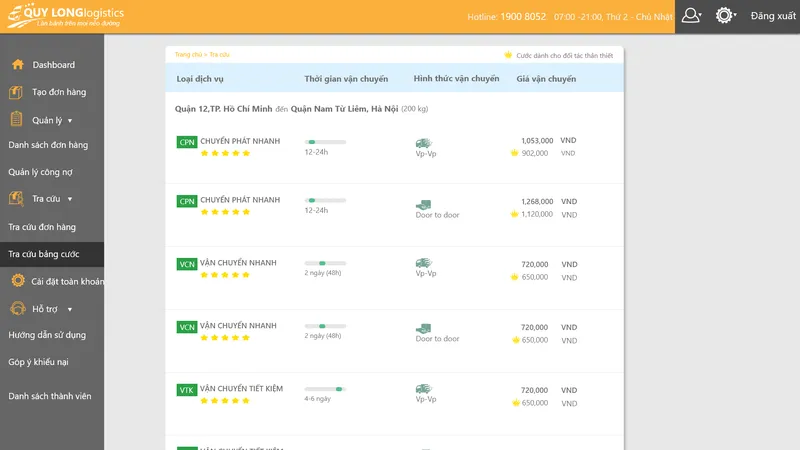Image resolution: width=800 pixels, height=450 pixels.
Task: Click the Quy Long Logistics logo
Action: (65, 16)
